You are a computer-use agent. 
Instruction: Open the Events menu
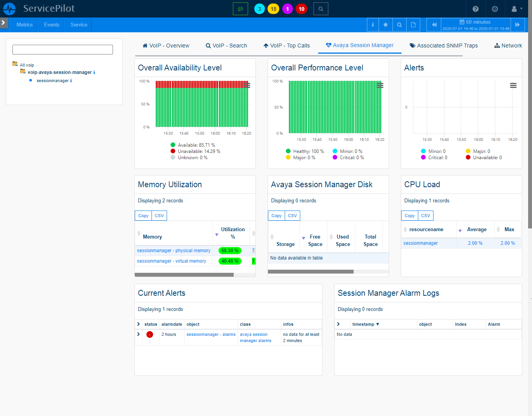click(51, 25)
